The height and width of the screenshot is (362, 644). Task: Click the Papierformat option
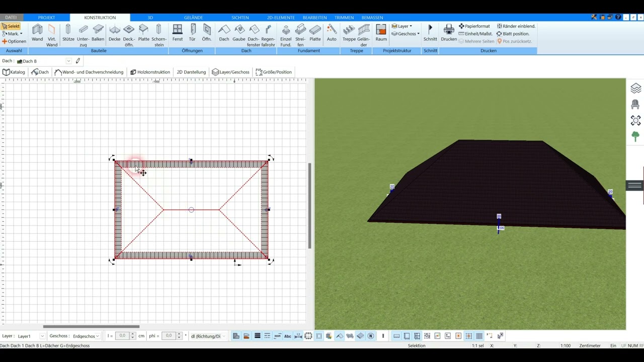click(x=474, y=26)
